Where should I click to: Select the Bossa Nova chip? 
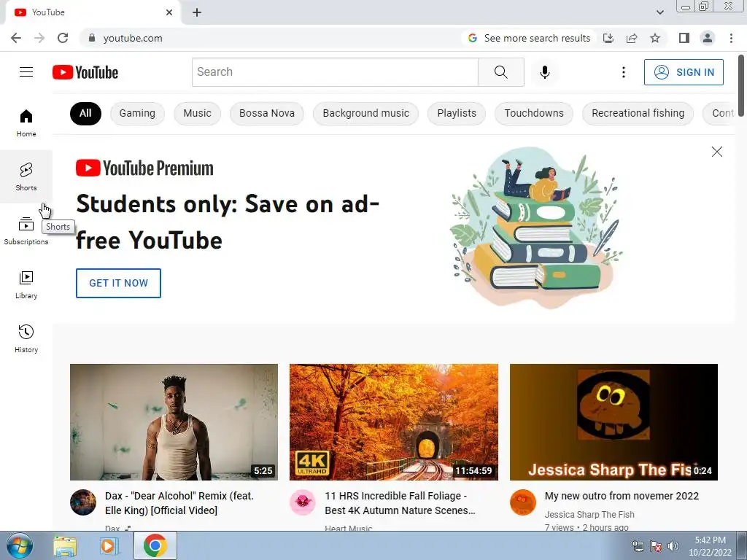click(x=267, y=113)
